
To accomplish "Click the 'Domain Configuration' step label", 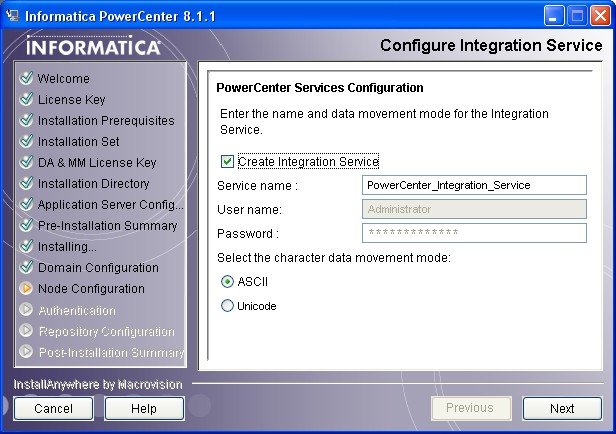I will point(98,267).
